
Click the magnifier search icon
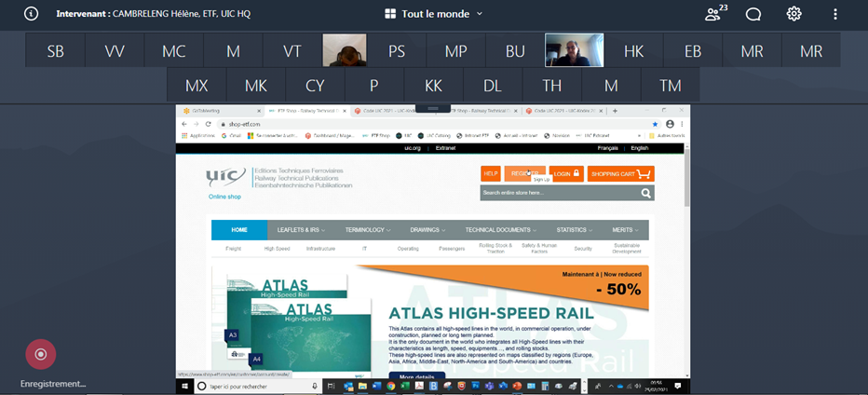(x=645, y=193)
